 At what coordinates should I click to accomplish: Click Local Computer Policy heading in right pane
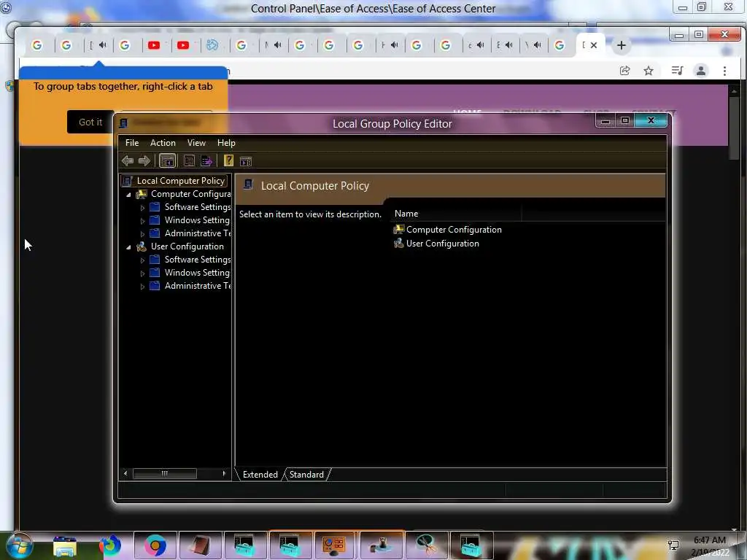(x=315, y=186)
